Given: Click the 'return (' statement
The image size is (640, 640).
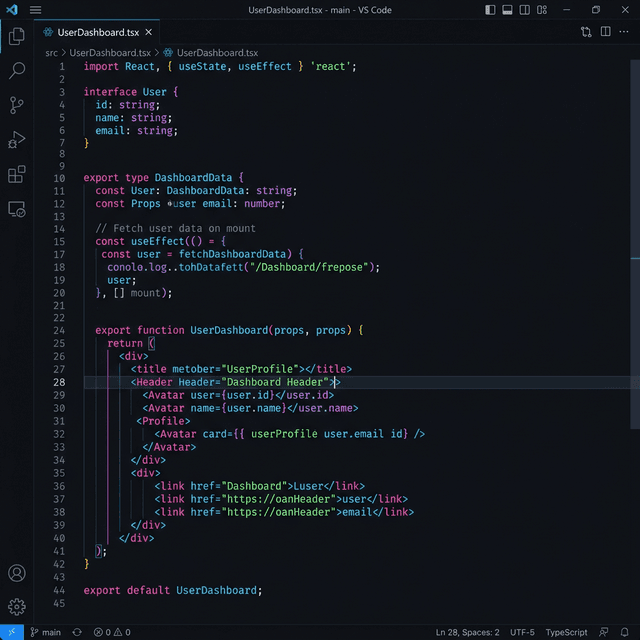Looking at the screenshot, I should (x=131, y=343).
